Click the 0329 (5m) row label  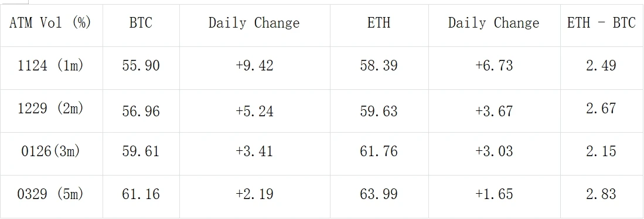(52, 197)
